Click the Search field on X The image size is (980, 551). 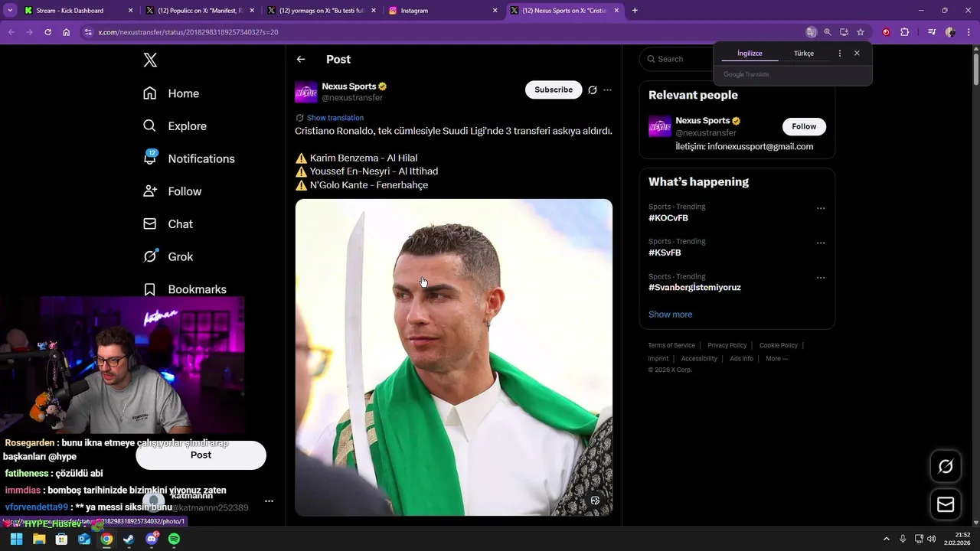pos(678,59)
